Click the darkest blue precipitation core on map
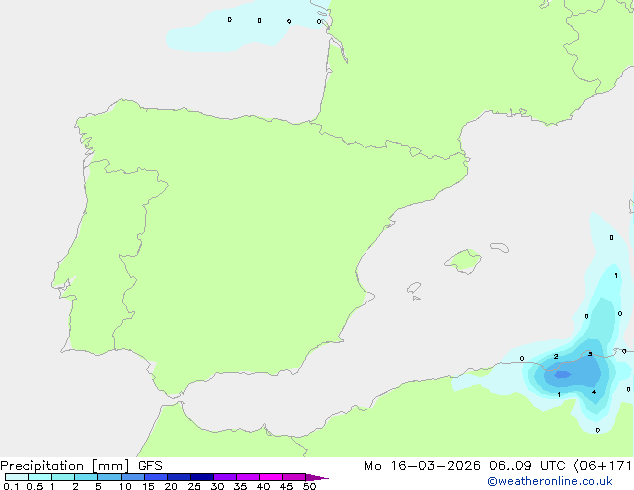634x490 pixels. coord(562,375)
